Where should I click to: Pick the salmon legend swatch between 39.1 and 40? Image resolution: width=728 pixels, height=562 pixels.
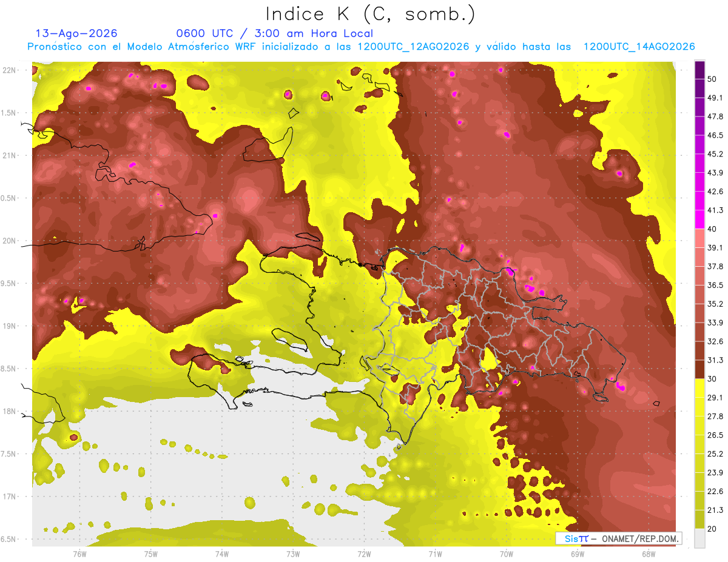699,238
